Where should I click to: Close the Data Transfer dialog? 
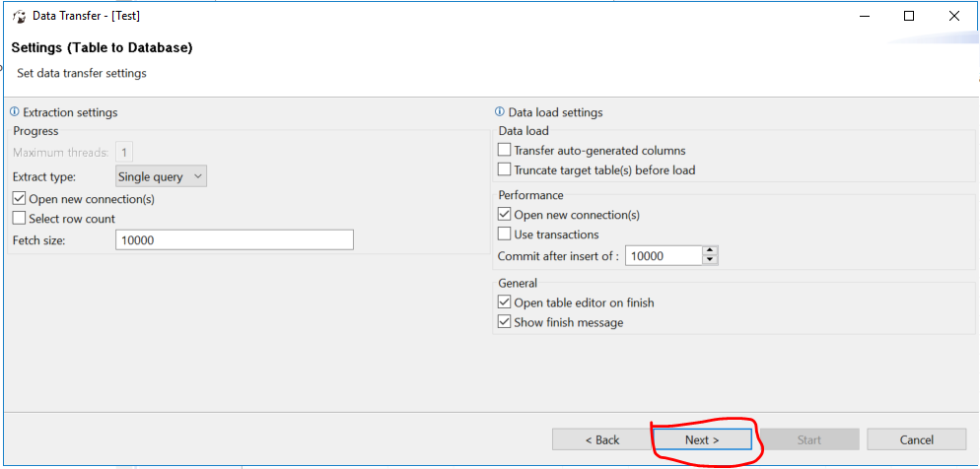(953, 16)
